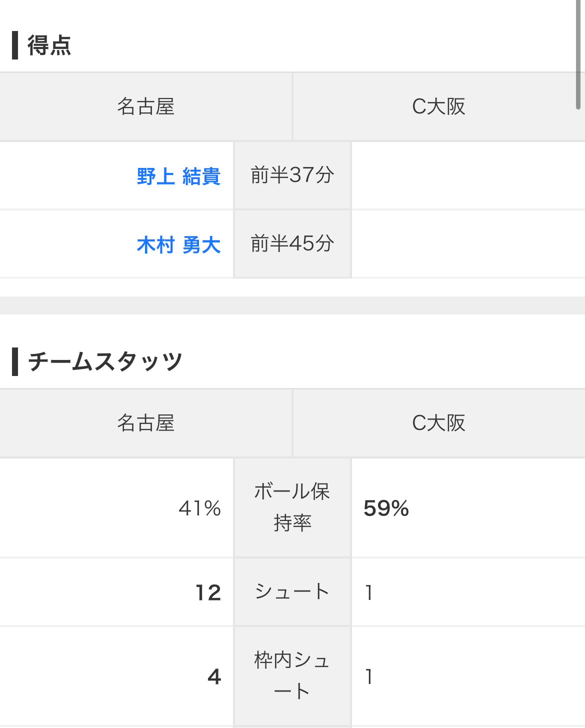Viewport: 585px width, 728px height.
Task: Open the 木村 勇大 player link
Action: (x=178, y=245)
